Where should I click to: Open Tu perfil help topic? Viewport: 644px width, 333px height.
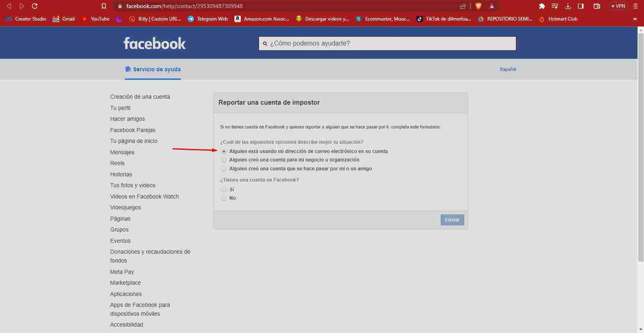click(120, 108)
